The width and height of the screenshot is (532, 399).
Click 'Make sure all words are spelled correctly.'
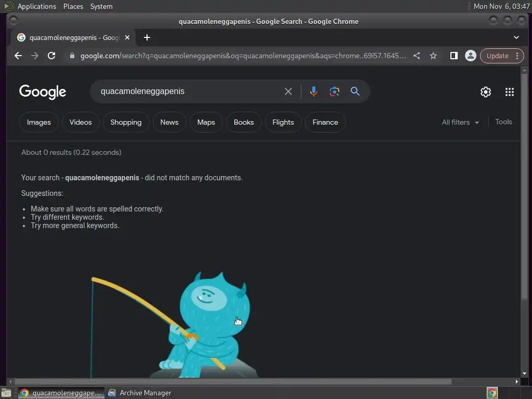point(97,209)
